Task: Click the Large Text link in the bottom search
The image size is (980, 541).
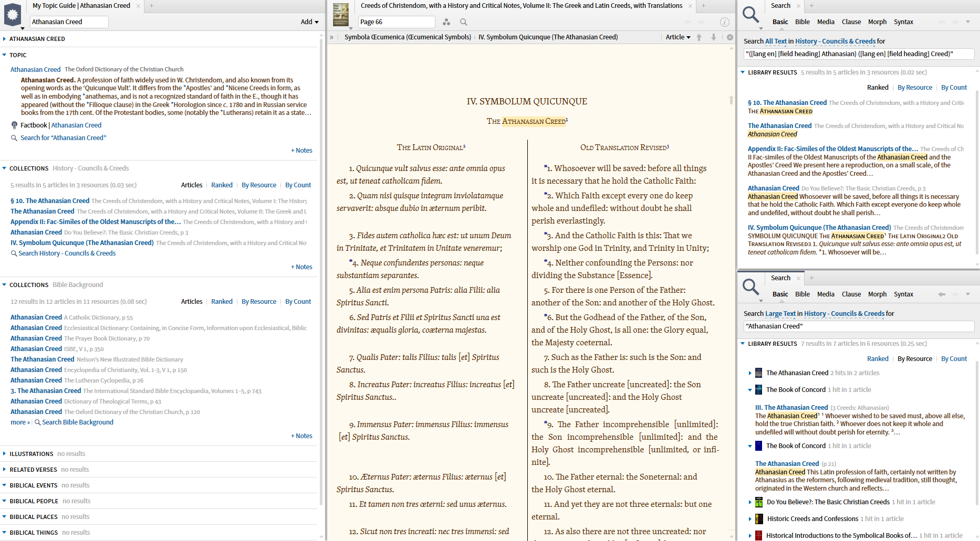Action: coord(780,314)
